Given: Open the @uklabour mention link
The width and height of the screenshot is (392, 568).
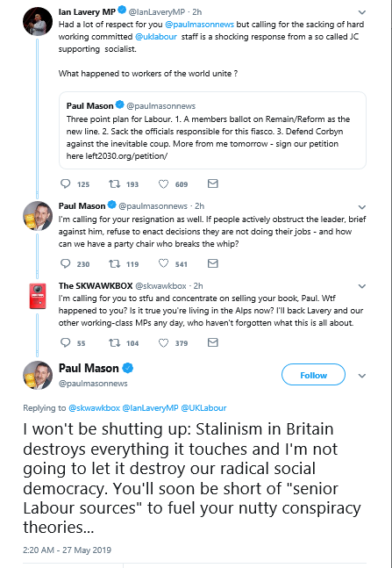Looking at the screenshot, I should click(156, 37).
